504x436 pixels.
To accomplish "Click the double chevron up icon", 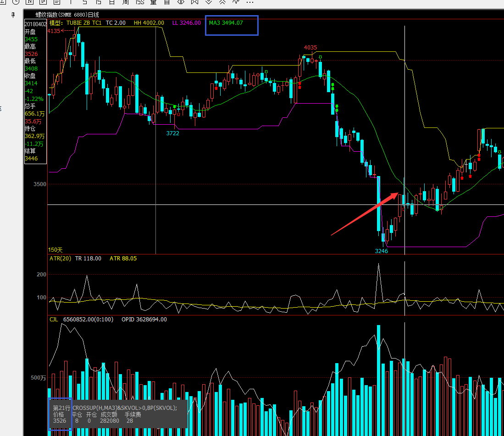I will click(222, 2).
